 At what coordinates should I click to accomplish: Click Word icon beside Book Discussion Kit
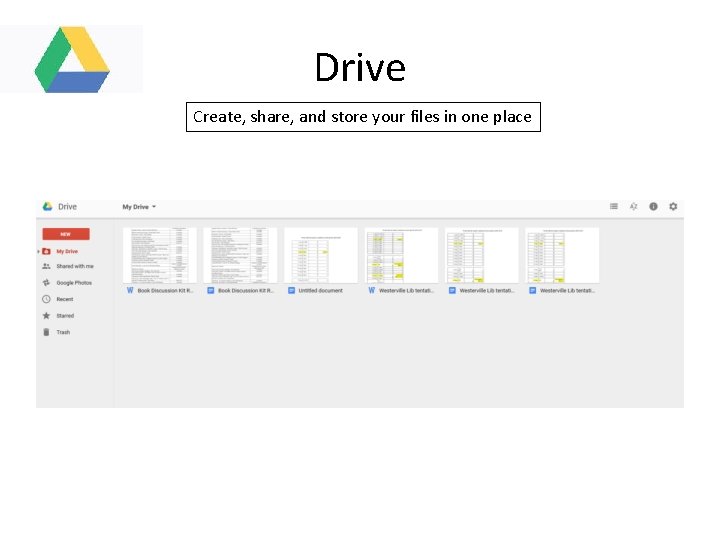point(130,291)
